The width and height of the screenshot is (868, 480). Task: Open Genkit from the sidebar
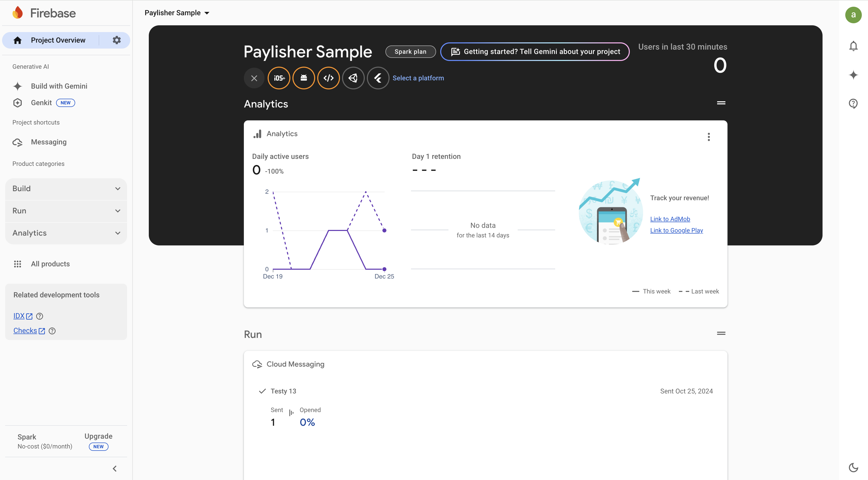click(x=41, y=103)
